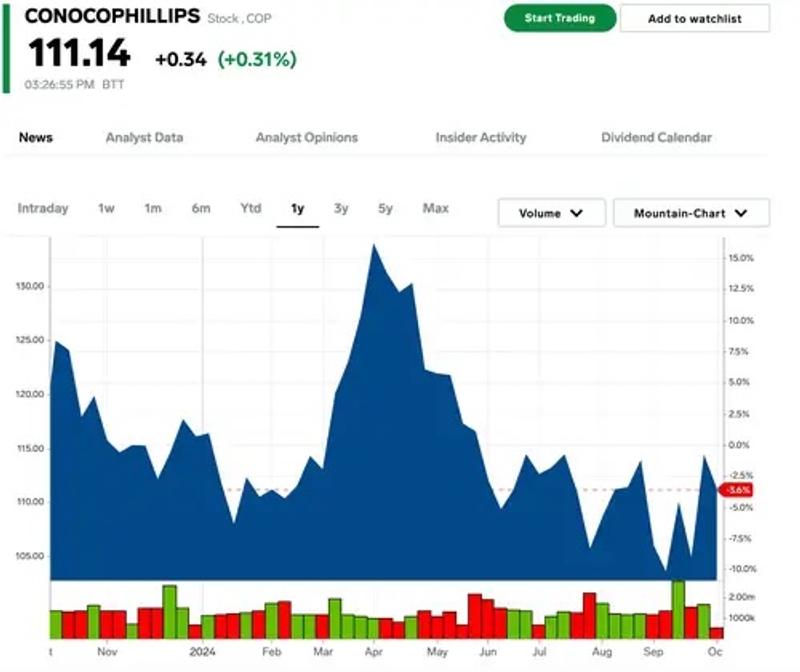Switch chart to Intraday view

click(x=42, y=209)
